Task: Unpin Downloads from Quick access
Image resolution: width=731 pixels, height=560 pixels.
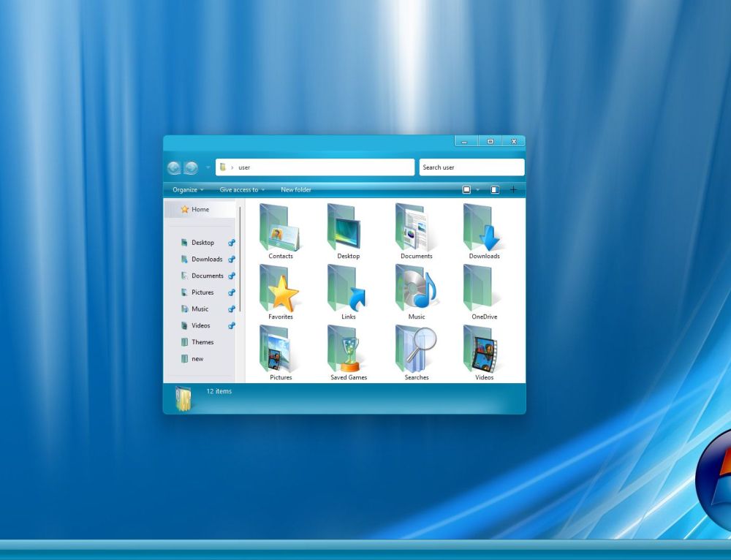Action: point(232,259)
